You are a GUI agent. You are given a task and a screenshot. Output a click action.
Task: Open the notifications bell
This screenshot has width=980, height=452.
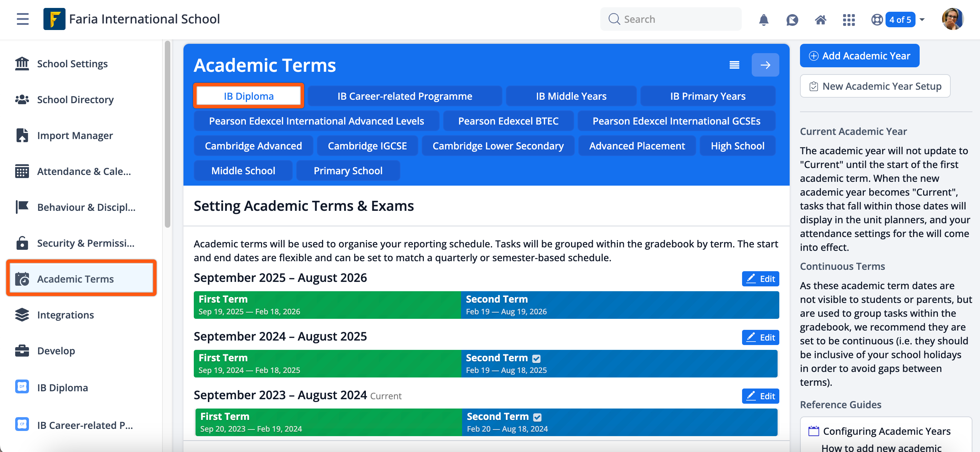tap(763, 19)
